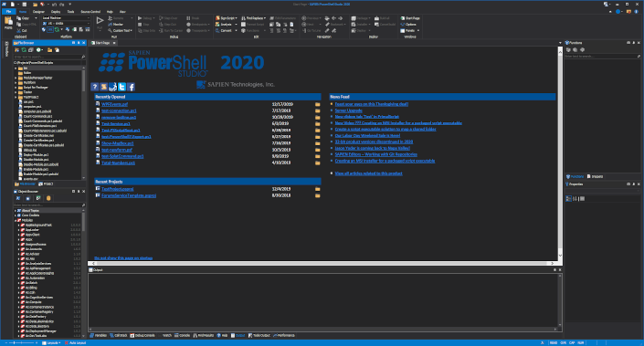Click the help question mark icon on Start Page
This screenshot has height=346, width=644.
pos(94,87)
